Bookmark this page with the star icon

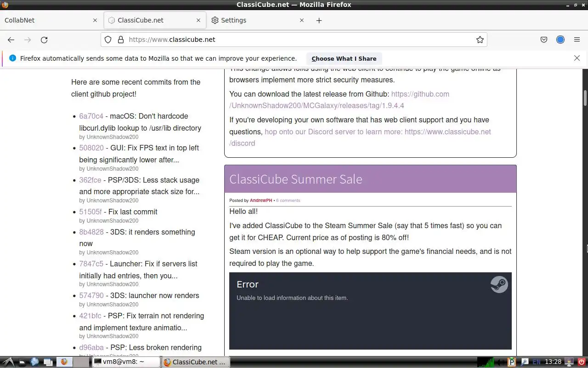click(x=480, y=40)
